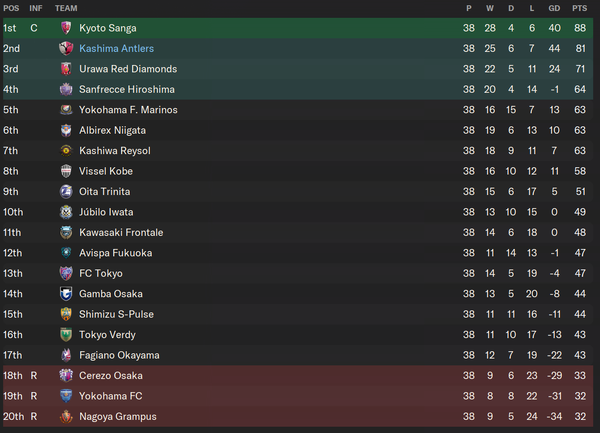
Task: Click the Kashima Antlers club crest
Action: (66, 49)
